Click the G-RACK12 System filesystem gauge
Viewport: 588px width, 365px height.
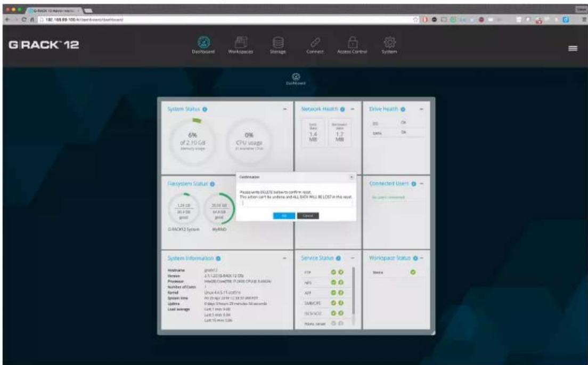point(183,208)
